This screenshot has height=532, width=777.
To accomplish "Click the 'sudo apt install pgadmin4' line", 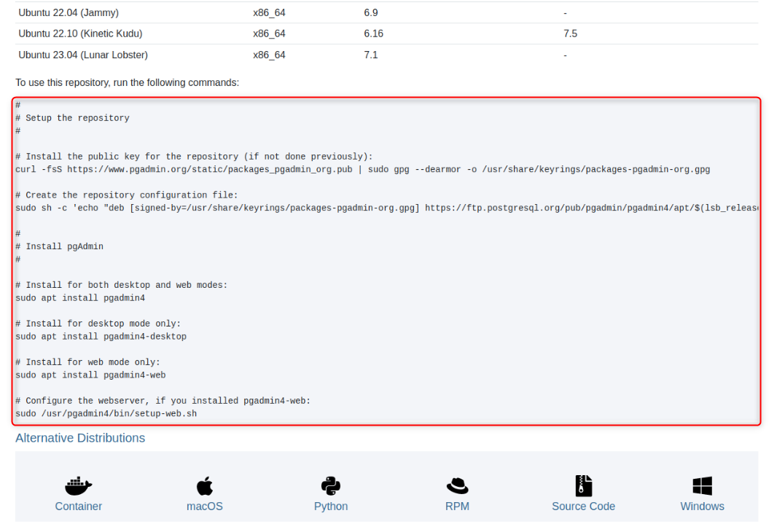I will point(80,298).
